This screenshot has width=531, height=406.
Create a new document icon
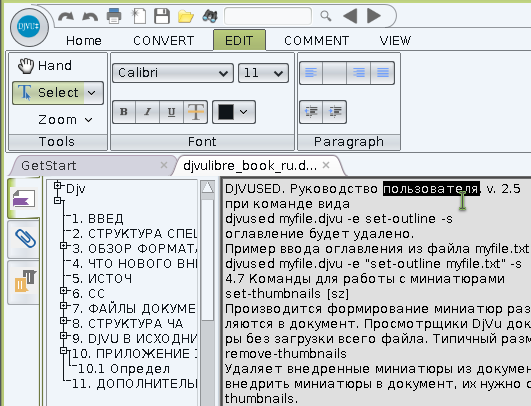point(139,16)
